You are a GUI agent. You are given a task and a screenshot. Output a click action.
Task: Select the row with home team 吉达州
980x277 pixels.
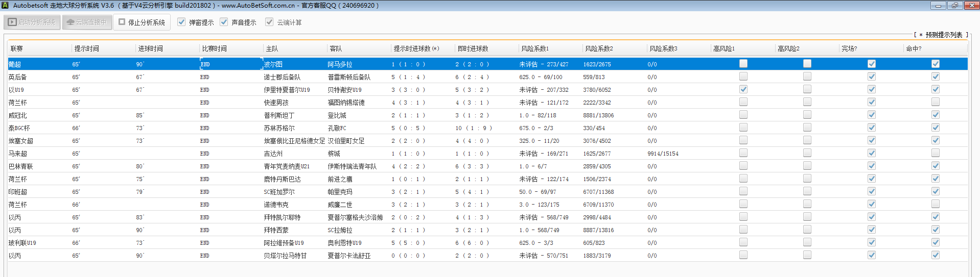tap(273, 154)
